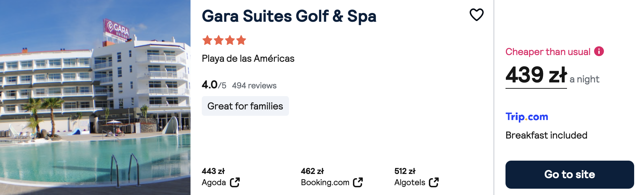Click the Great for families tag
This screenshot has height=195, width=644.
[245, 106]
